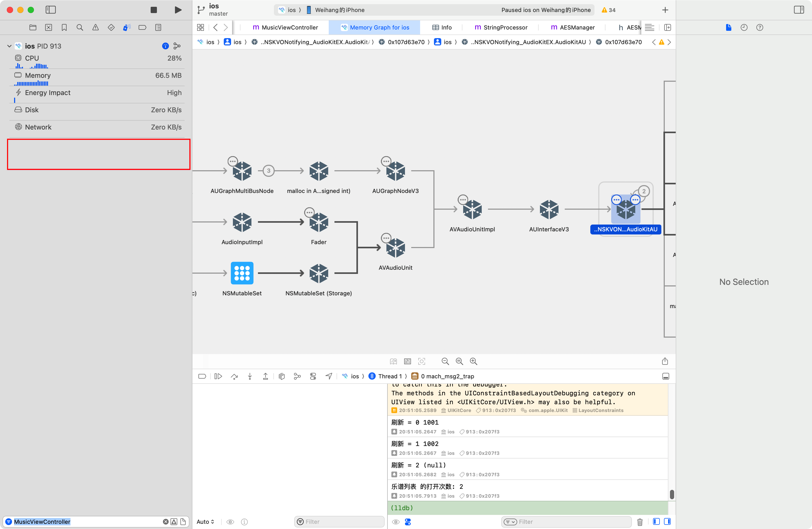Open the Breakpoint navigator
The image size is (812, 529).
coord(142,27)
